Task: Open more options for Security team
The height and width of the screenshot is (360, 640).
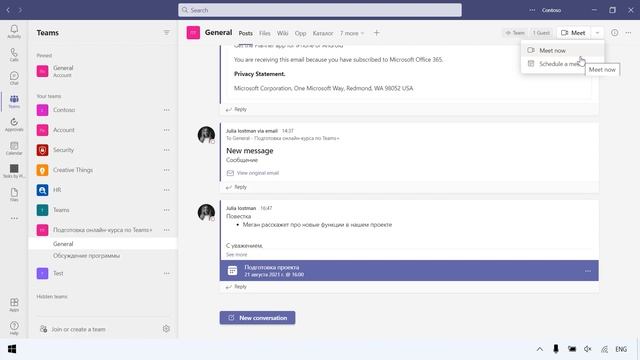Action: [167, 150]
